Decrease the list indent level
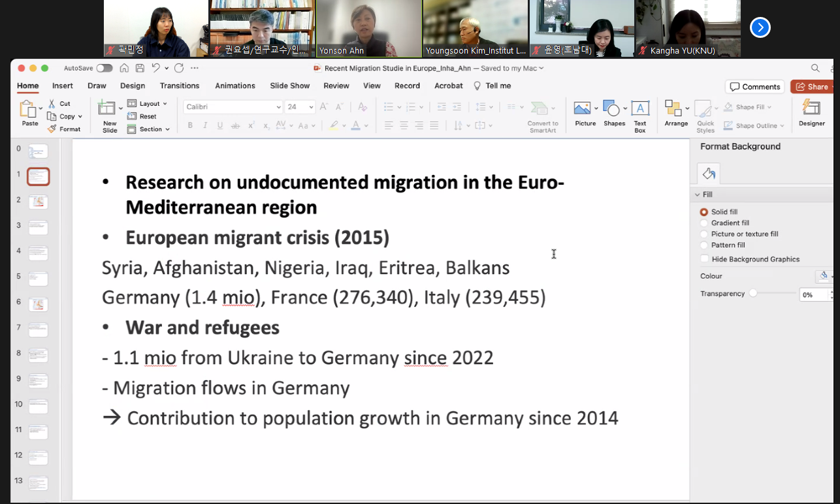The image size is (840, 504). tap(442, 107)
